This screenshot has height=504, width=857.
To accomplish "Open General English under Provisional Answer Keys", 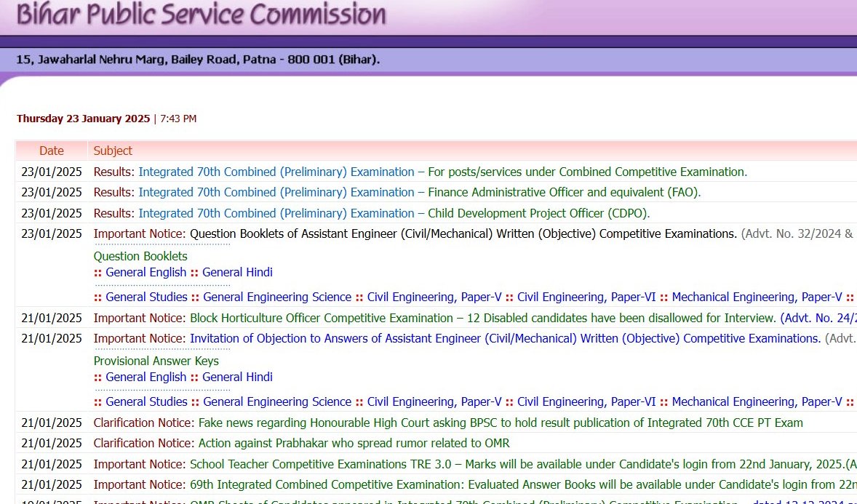I will [x=146, y=377].
